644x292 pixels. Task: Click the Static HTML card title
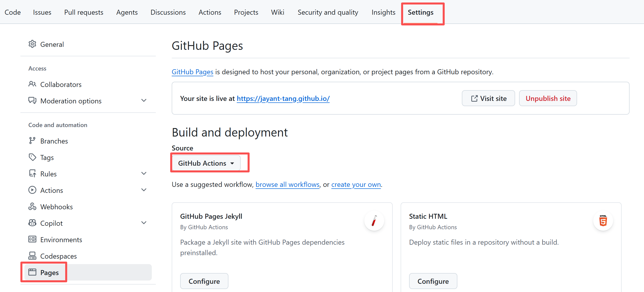[x=428, y=216]
